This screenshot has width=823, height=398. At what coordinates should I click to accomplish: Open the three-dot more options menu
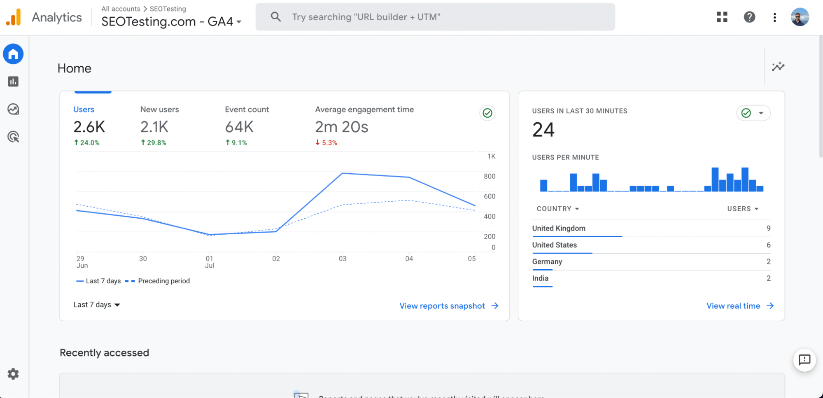[x=775, y=17]
